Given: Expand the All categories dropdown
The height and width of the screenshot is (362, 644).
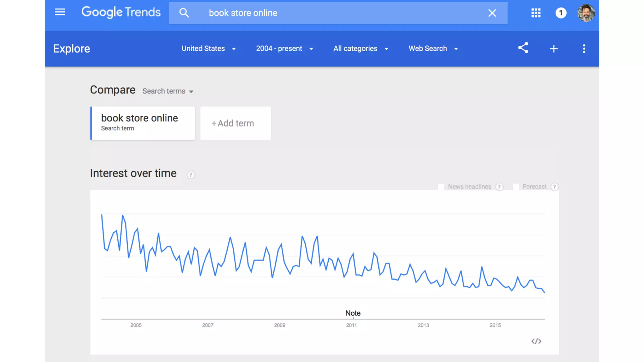Looking at the screenshot, I should tap(361, 49).
